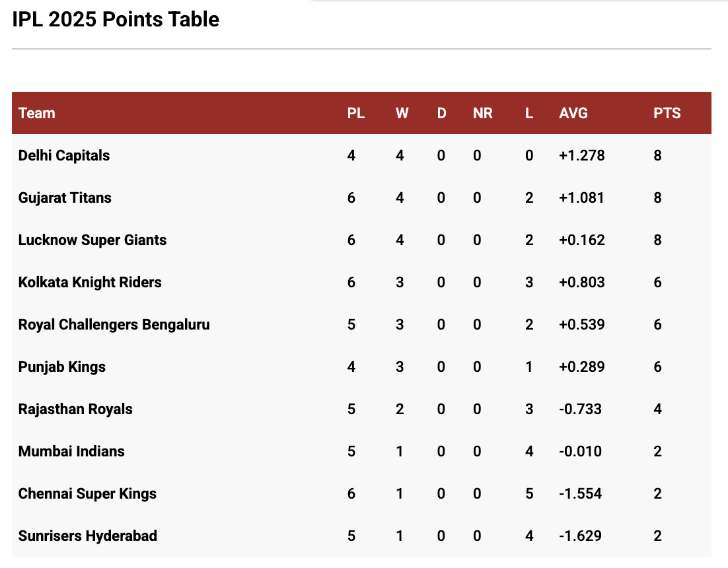
Task: Click the Team column header
Action: [x=37, y=114]
